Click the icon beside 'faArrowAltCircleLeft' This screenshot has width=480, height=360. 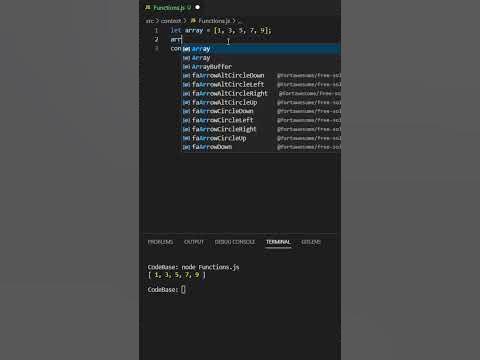pos(186,85)
